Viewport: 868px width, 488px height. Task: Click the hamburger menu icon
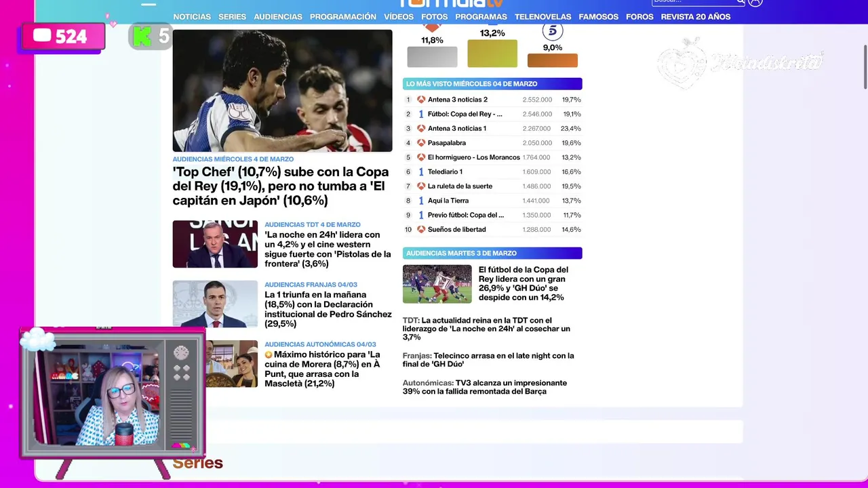(x=149, y=4)
